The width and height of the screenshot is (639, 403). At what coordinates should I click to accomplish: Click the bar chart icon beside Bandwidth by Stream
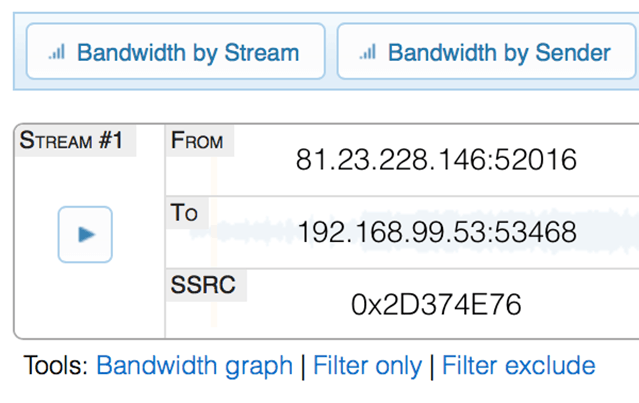coord(57,52)
